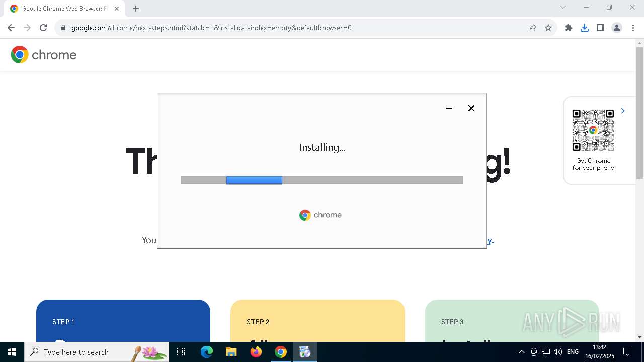
Task: Click the installation progress bar
Action: (322, 180)
